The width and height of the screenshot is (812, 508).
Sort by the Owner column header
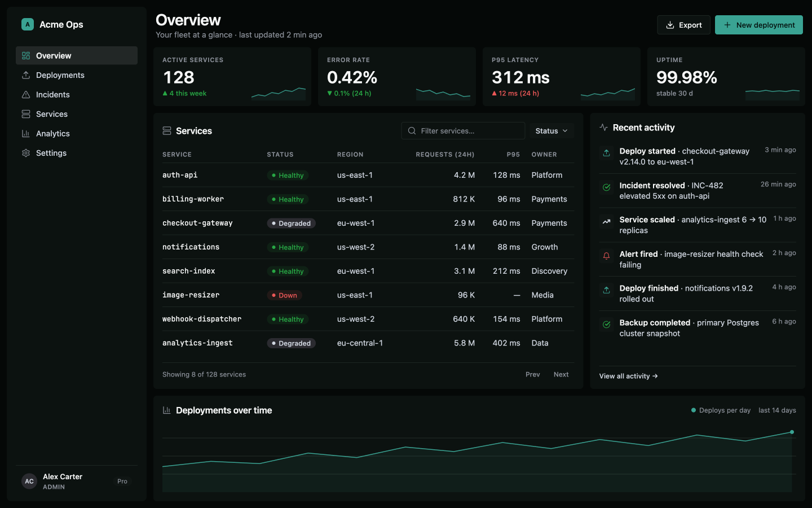(544, 155)
